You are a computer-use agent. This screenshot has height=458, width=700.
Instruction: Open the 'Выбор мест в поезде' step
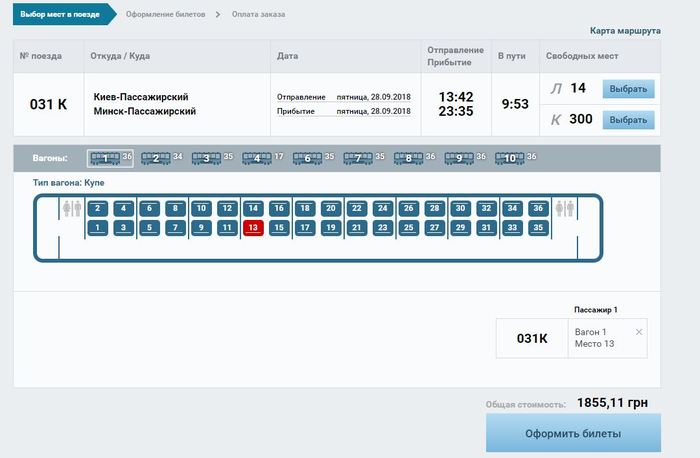[59, 14]
